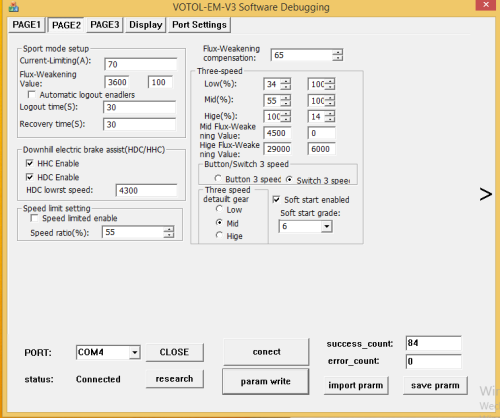The height and width of the screenshot is (418, 500).
Task: Click the Hige(%) first value spinner arrows
Action: [286, 116]
